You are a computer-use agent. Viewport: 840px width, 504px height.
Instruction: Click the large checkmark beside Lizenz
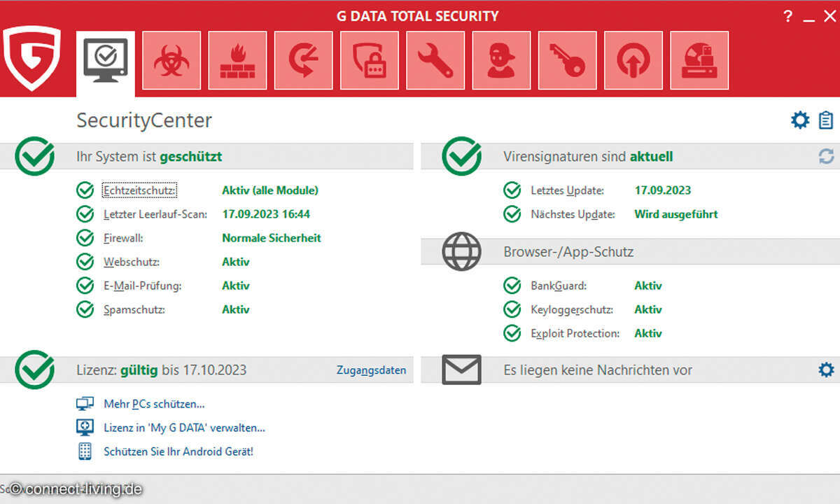pyautogui.click(x=34, y=370)
